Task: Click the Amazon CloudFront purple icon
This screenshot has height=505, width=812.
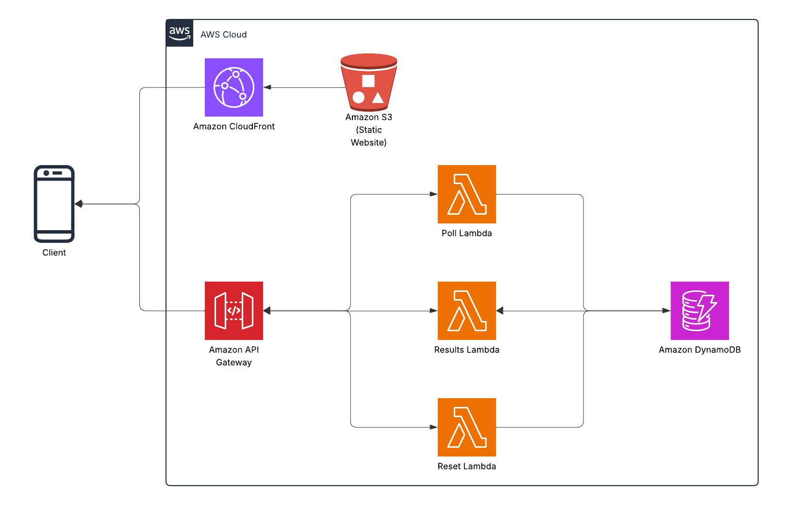Action: click(233, 87)
